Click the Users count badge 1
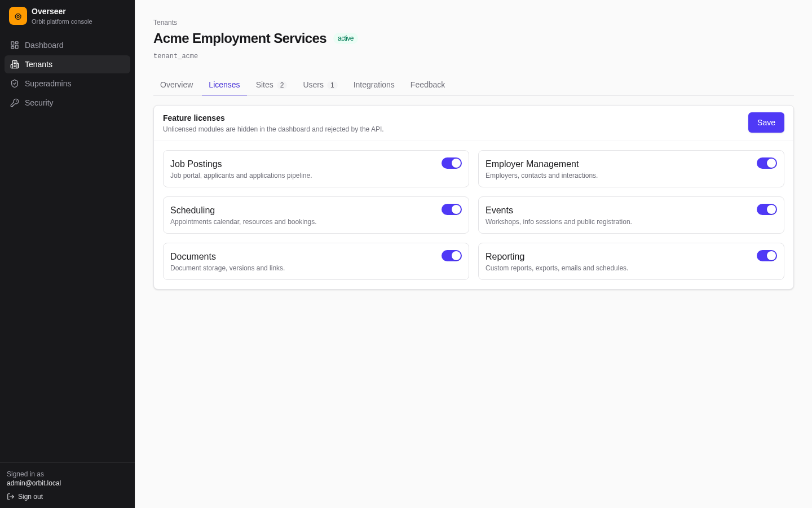 (x=332, y=85)
